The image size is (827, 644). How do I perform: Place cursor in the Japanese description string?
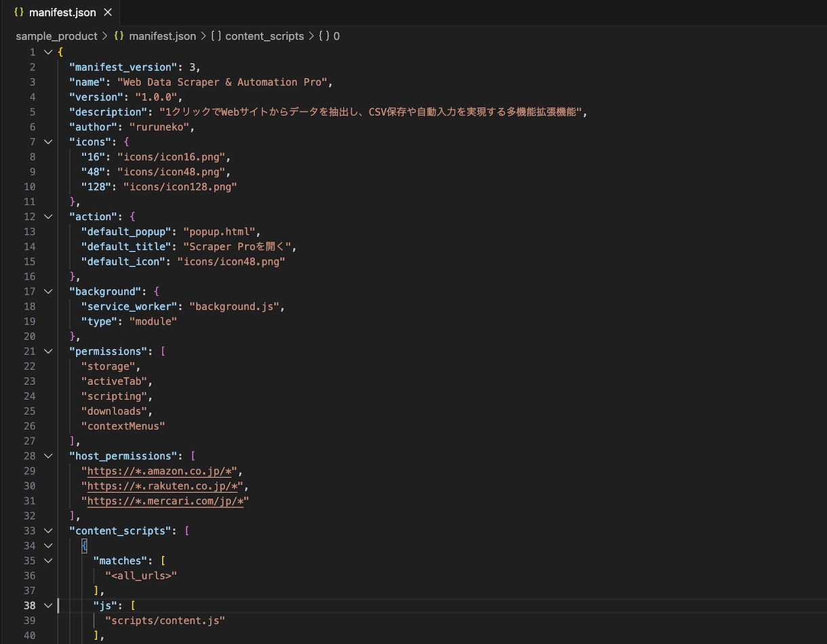371,112
